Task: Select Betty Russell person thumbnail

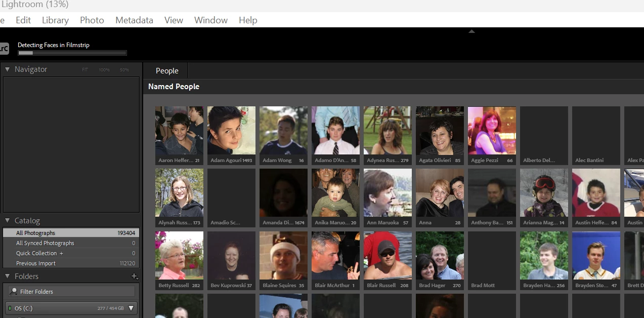Action: pyautogui.click(x=179, y=256)
